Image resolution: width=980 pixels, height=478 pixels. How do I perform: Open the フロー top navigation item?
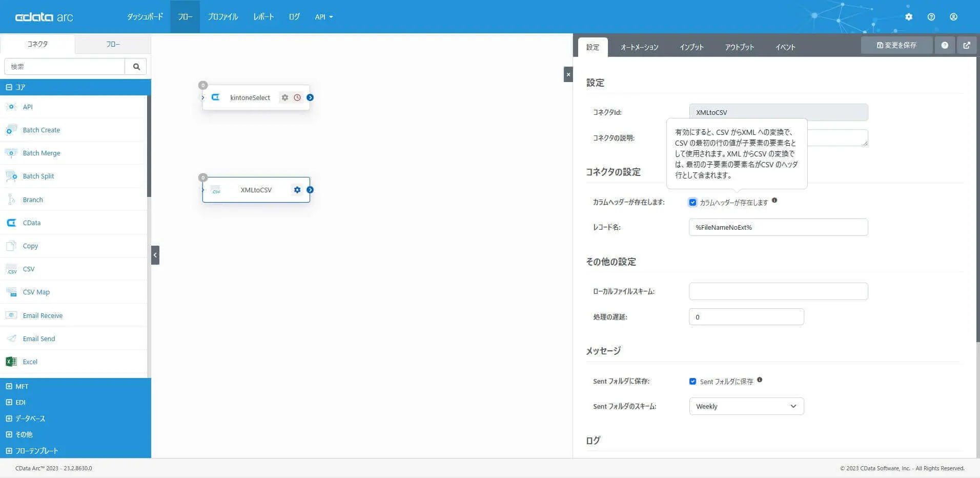tap(185, 17)
